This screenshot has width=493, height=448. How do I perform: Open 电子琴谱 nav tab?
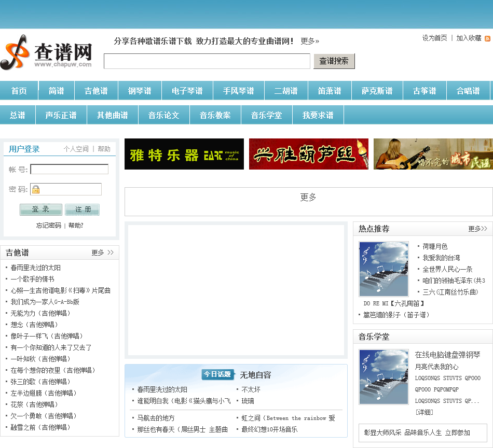187,90
